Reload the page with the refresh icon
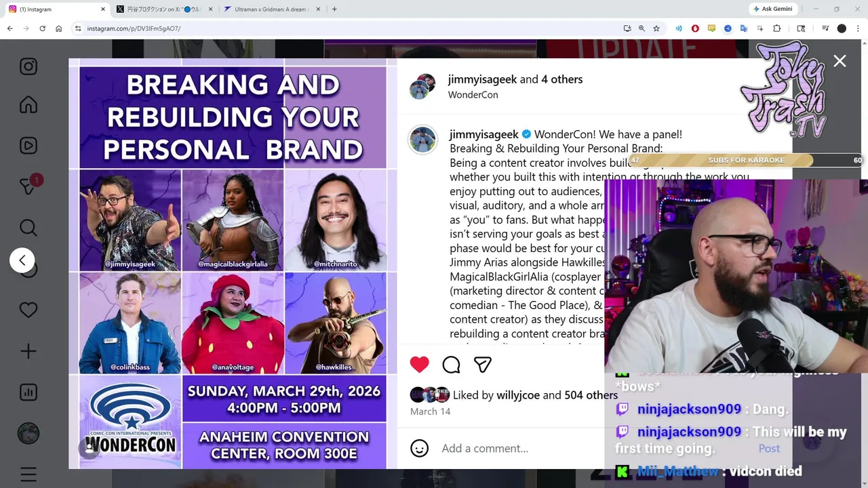This screenshot has width=868, height=488. coord(43,28)
